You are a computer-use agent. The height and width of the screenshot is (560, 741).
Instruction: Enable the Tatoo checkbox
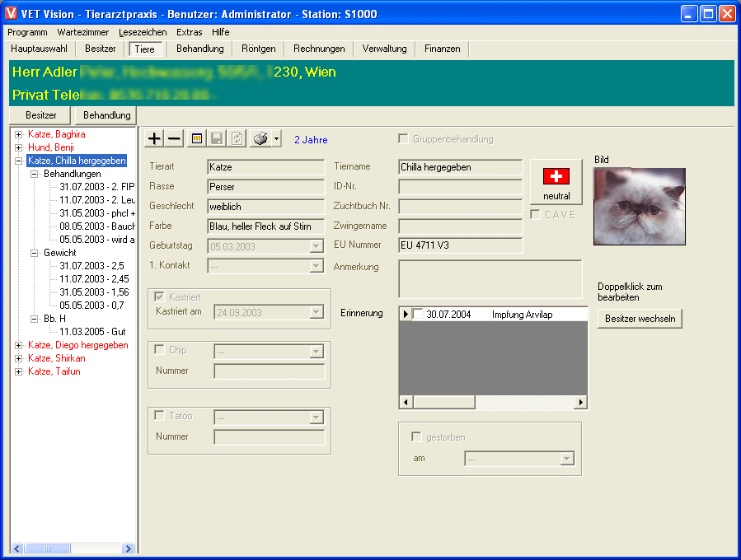(159, 416)
